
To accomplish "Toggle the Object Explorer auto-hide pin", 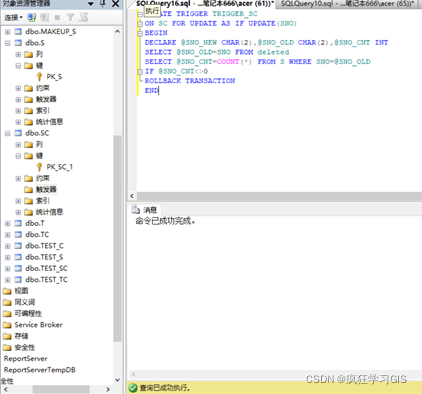I will coord(103,4).
